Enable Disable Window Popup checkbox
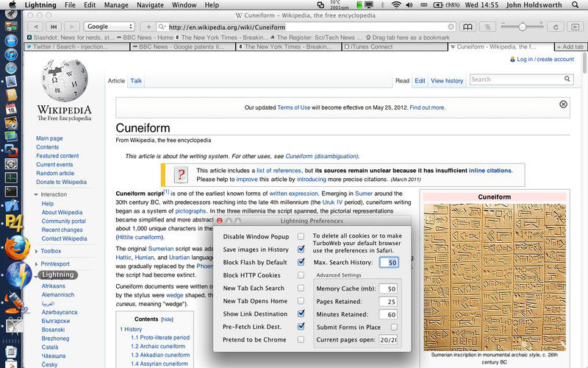 [301, 236]
